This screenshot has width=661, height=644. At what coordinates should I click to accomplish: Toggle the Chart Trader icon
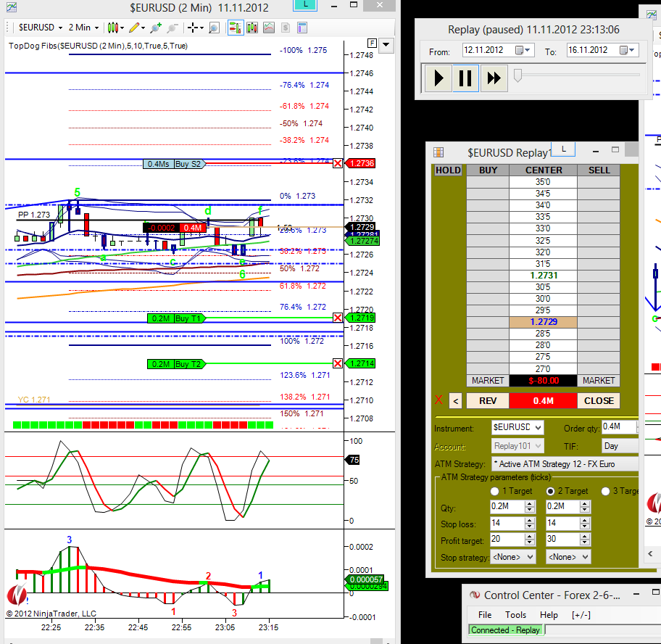[236, 28]
